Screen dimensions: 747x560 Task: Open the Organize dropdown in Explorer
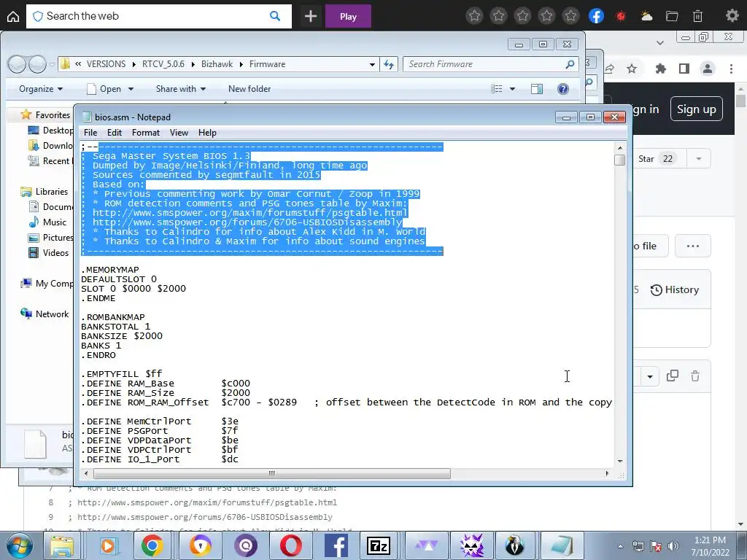tap(41, 89)
